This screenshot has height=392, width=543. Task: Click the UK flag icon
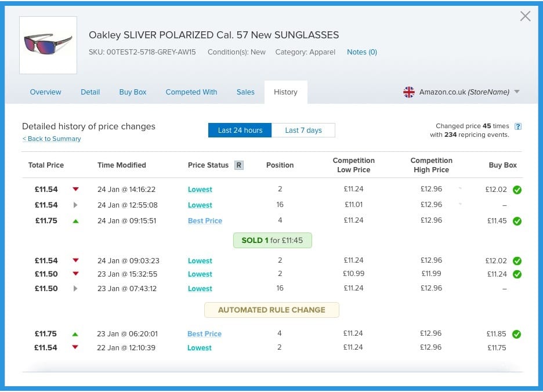[x=409, y=92]
